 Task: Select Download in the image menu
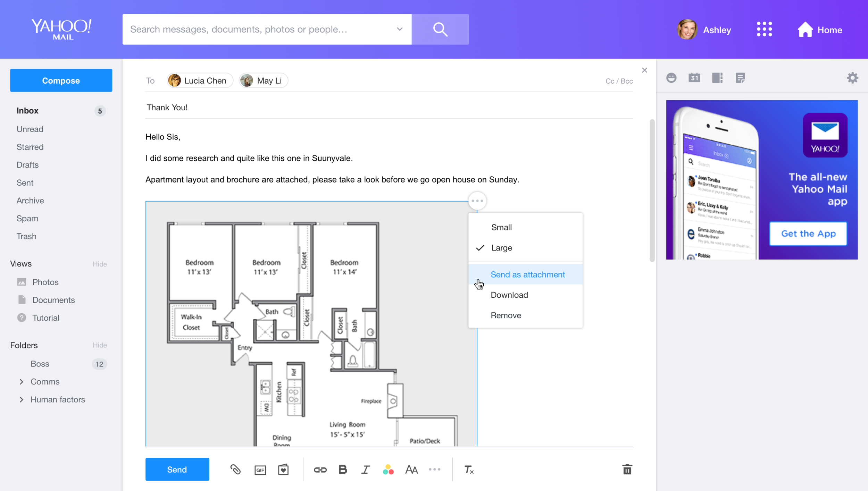pos(509,295)
